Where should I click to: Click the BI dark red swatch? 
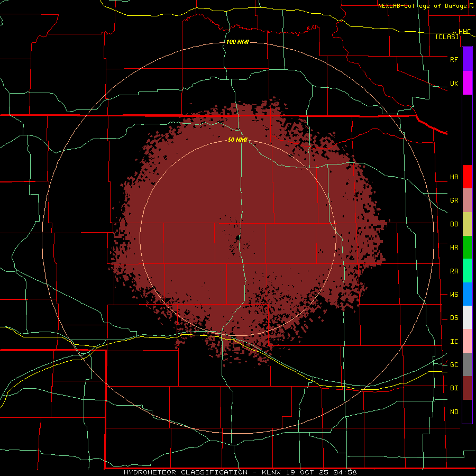click(x=467, y=388)
